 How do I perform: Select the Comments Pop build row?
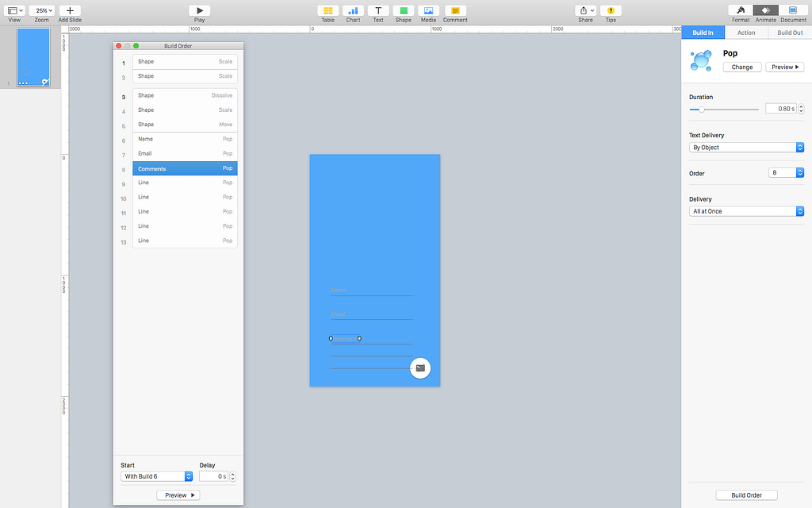(x=185, y=168)
